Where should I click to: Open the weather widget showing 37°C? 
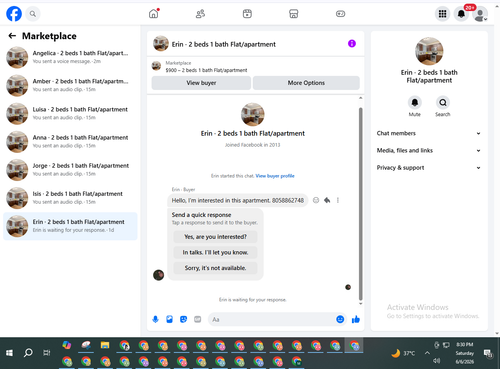click(x=403, y=353)
